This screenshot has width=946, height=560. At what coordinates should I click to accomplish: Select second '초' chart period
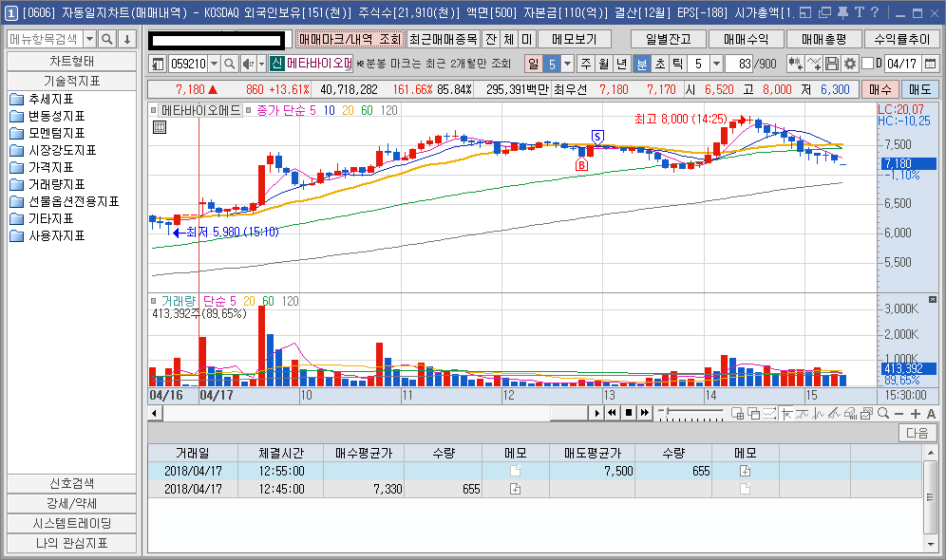click(x=660, y=64)
